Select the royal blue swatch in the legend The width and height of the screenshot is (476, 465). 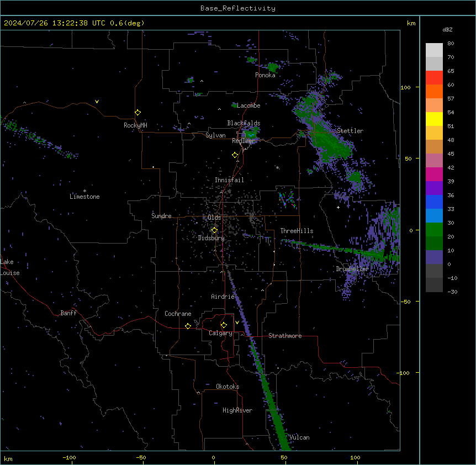(434, 202)
